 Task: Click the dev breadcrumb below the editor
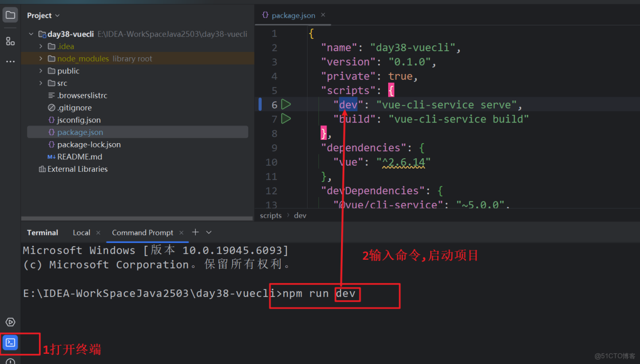300,215
